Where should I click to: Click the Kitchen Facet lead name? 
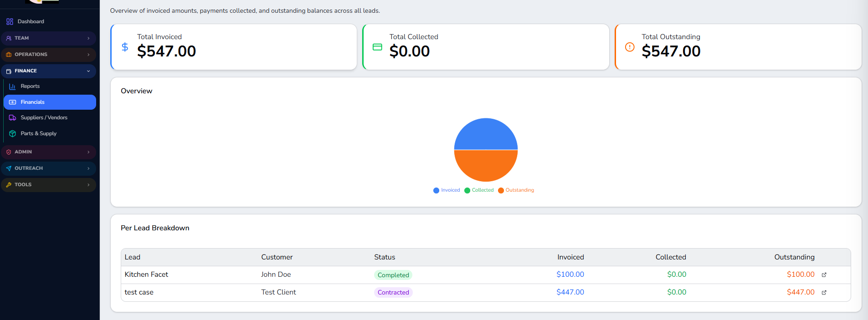[x=146, y=274]
